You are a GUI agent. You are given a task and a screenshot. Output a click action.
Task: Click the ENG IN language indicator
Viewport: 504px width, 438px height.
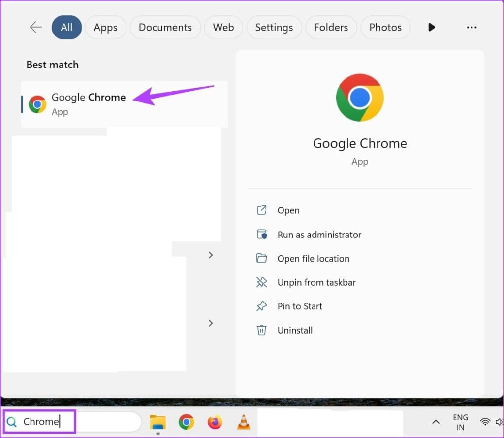[x=461, y=422]
